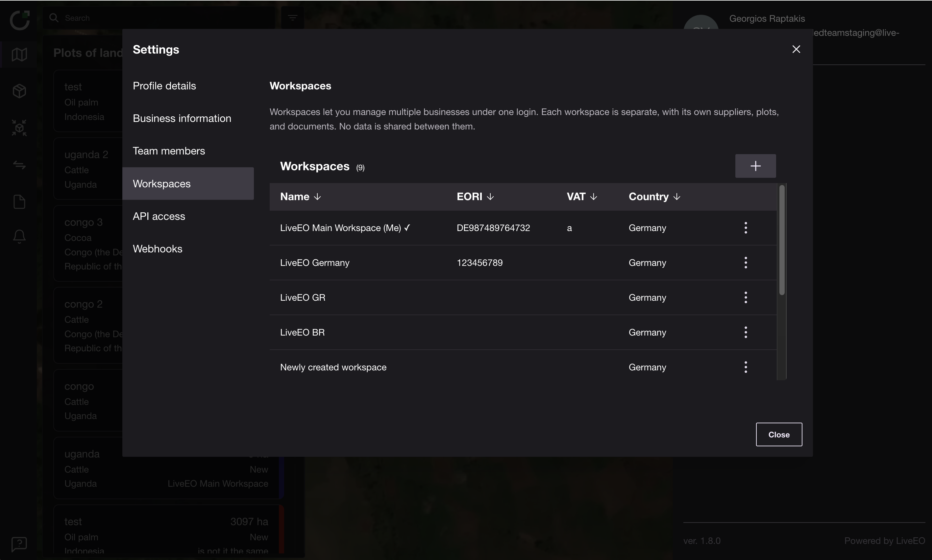Switch to Team members section

coord(169,151)
